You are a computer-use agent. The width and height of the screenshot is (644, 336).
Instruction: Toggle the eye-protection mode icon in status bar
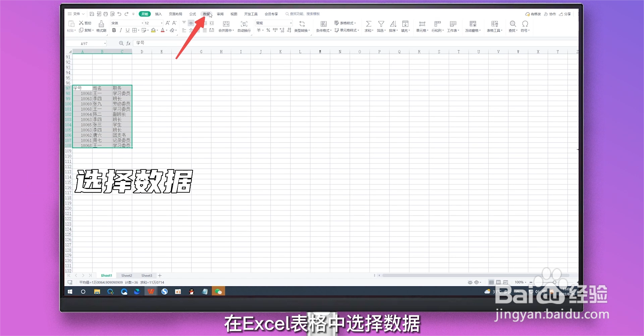[470, 282]
